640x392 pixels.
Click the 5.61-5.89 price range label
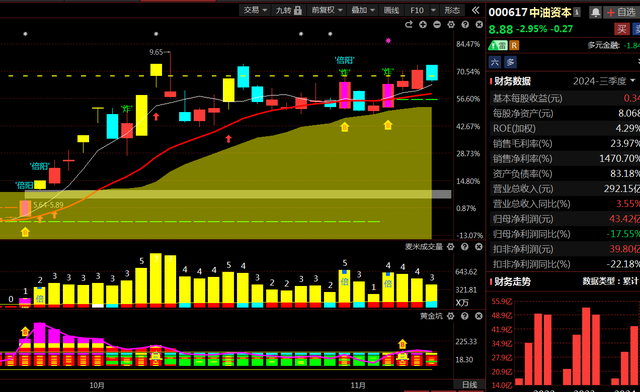tap(48, 205)
